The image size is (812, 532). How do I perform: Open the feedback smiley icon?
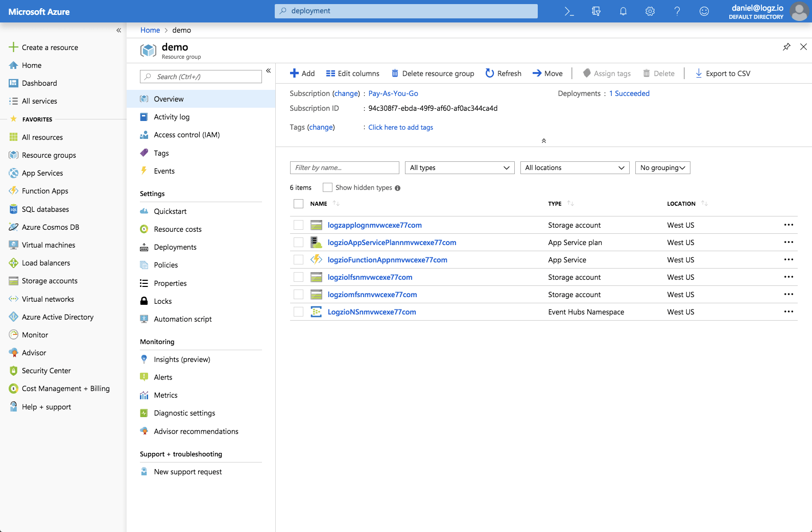tap(704, 11)
